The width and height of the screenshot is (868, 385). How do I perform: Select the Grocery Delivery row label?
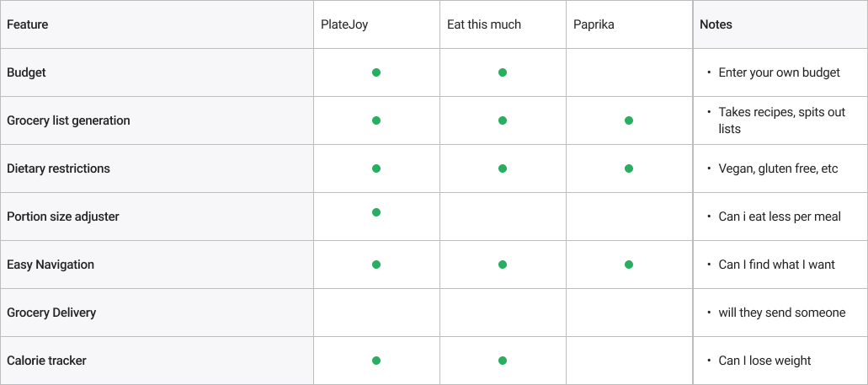pyautogui.click(x=51, y=313)
